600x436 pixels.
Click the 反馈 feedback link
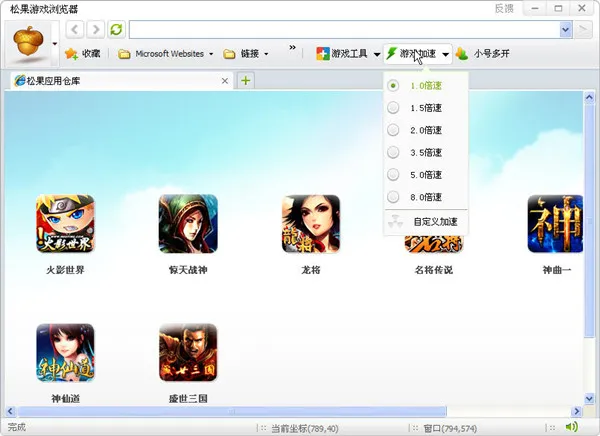504,8
